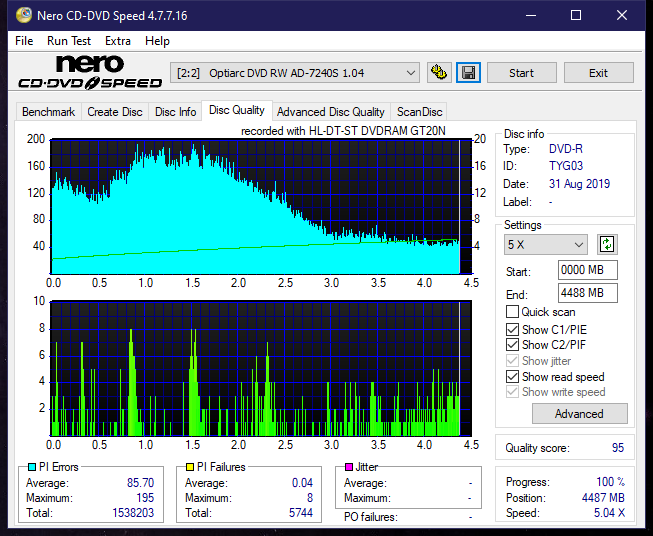Image resolution: width=653 pixels, height=536 pixels.
Task: Click the refresh settings icon beside speed
Action: click(x=607, y=244)
